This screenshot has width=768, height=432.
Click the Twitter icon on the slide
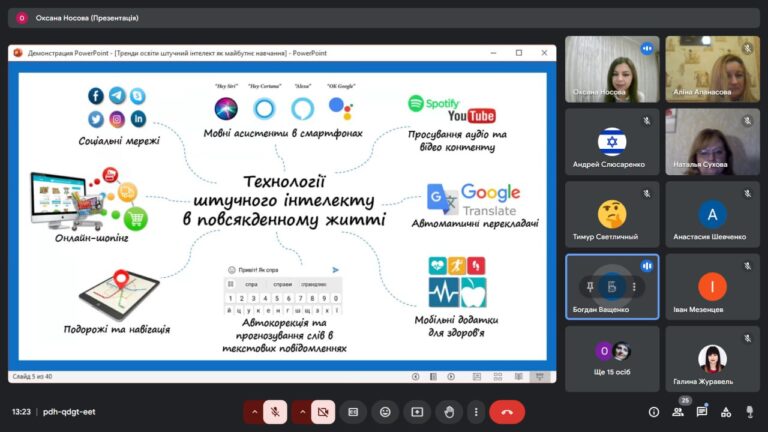96,119
